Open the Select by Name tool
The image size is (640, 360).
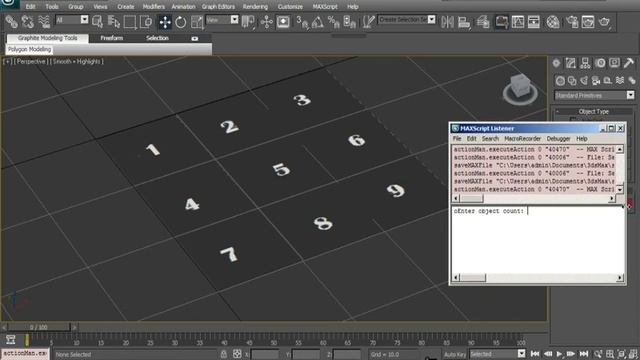point(114,21)
